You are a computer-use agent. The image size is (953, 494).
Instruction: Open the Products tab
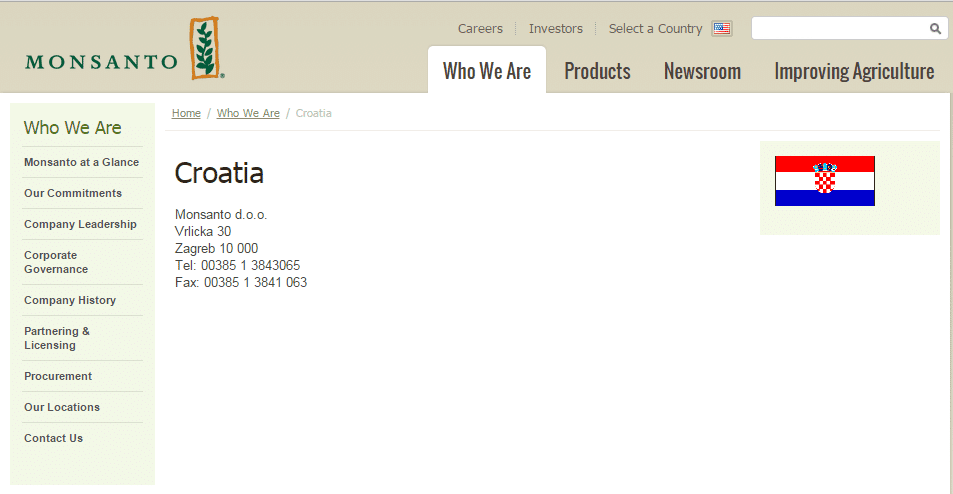597,71
